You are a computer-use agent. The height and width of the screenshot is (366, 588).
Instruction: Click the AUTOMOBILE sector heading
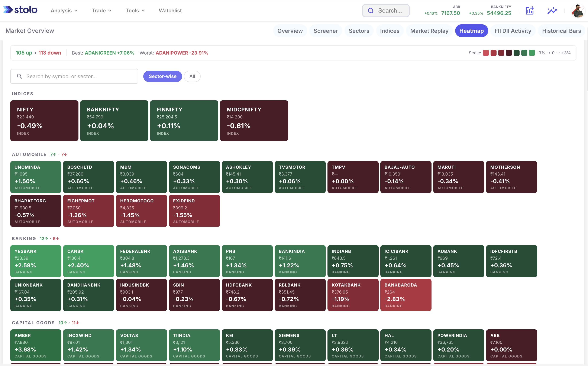click(29, 154)
